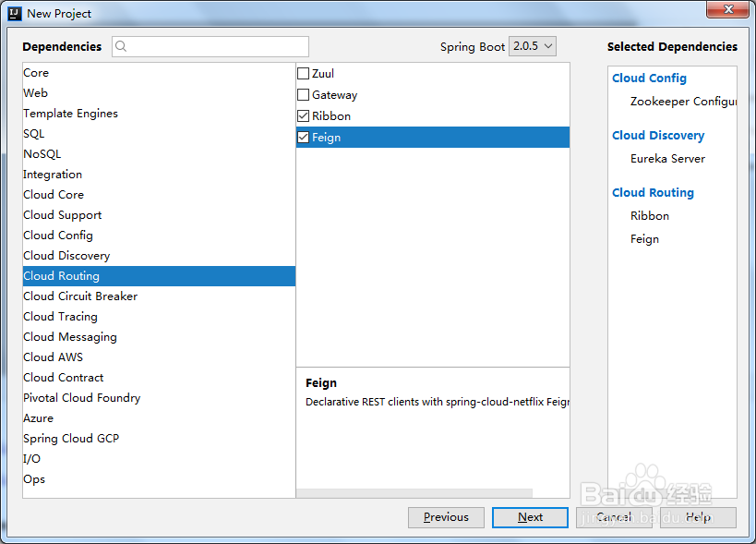Select the NoSQL category

159,154
